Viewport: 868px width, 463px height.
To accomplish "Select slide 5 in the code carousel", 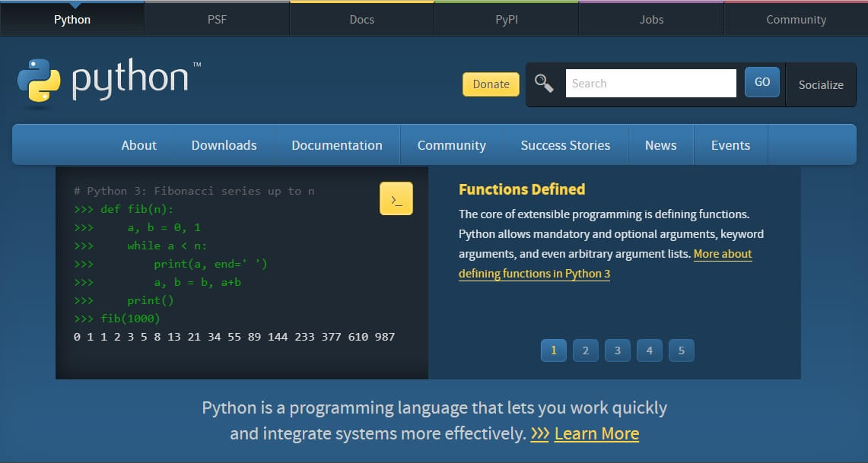I will 682,350.
